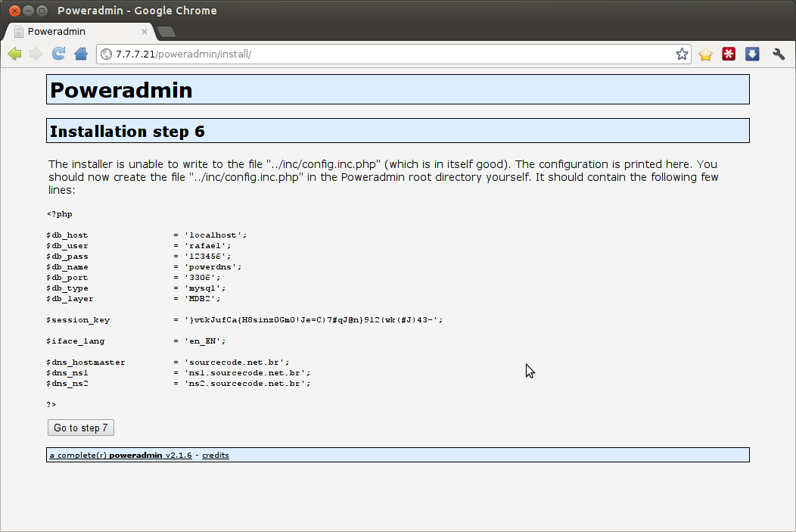This screenshot has width=796, height=532.
Task: Select the Poweradmin browser tab
Action: tap(81, 32)
